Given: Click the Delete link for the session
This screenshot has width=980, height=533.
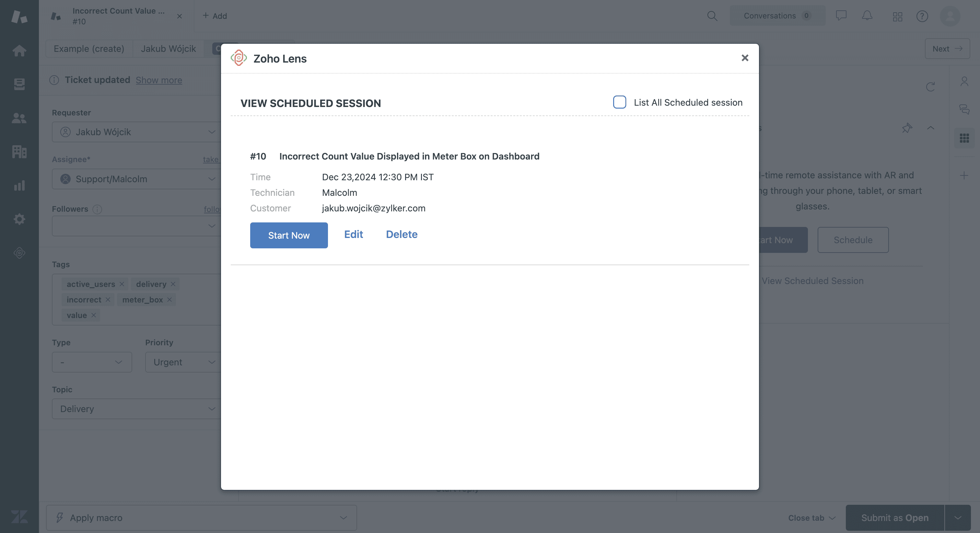Looking at the screenshot, I should click(402, 234).
